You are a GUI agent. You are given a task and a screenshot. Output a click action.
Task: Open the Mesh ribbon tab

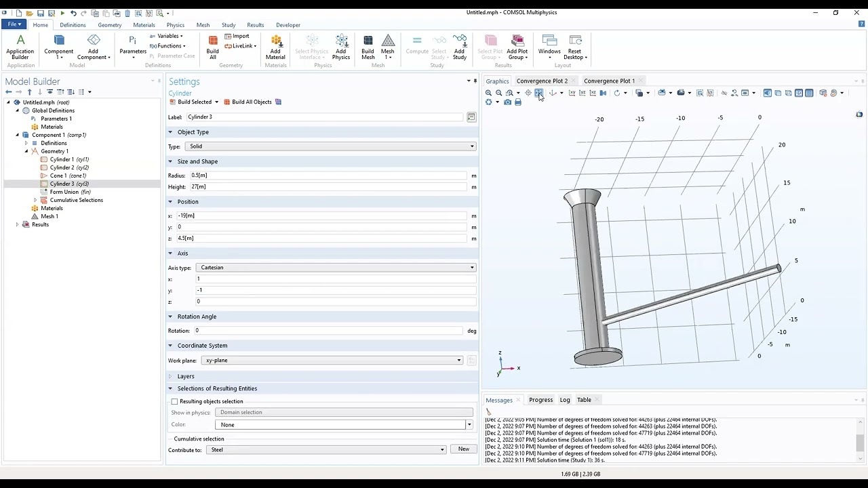(203, 25)
